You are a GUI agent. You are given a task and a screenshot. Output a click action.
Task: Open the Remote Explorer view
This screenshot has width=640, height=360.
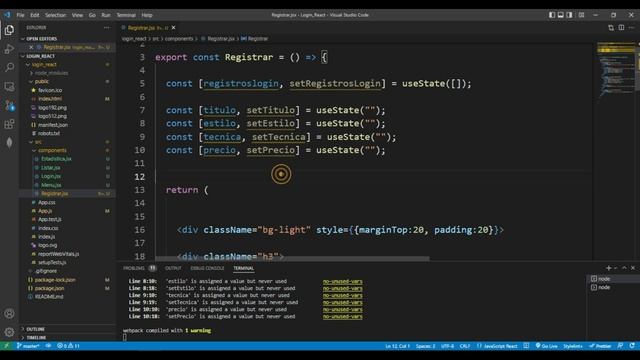[9, 86]
